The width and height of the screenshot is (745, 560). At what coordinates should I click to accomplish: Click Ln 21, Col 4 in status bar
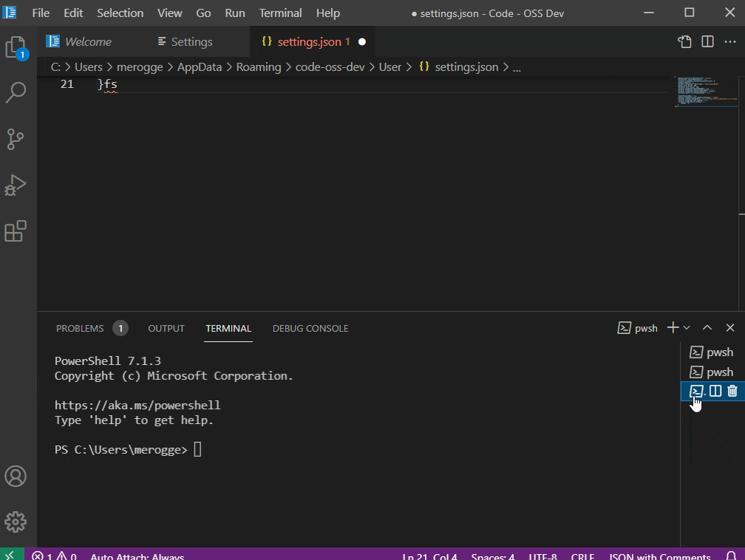(429, 556)
